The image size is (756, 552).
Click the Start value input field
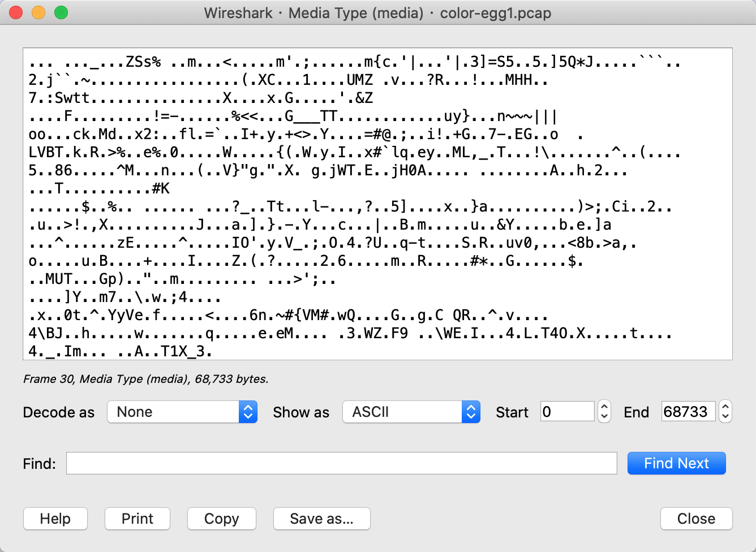click(x=567, y=412)
